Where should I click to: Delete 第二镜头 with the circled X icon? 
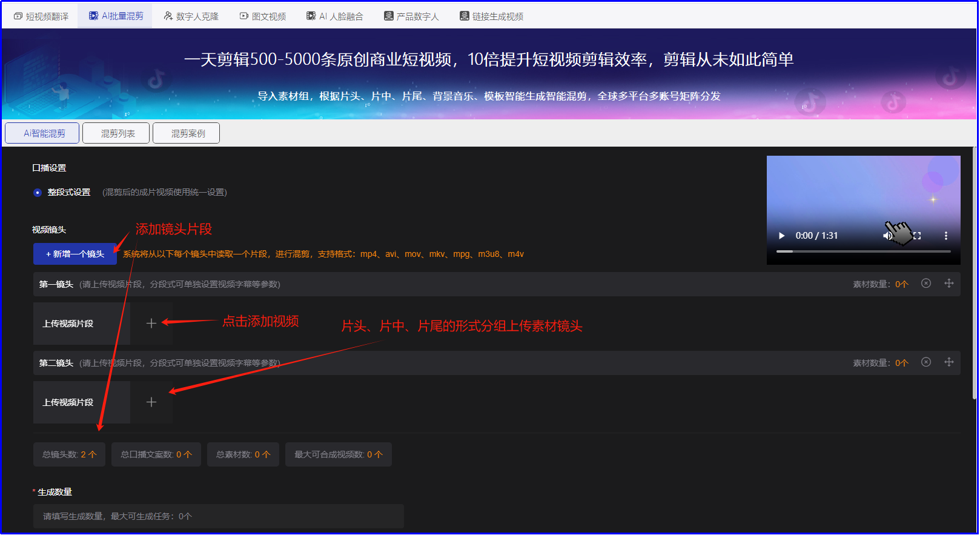(x=925, y=362)
